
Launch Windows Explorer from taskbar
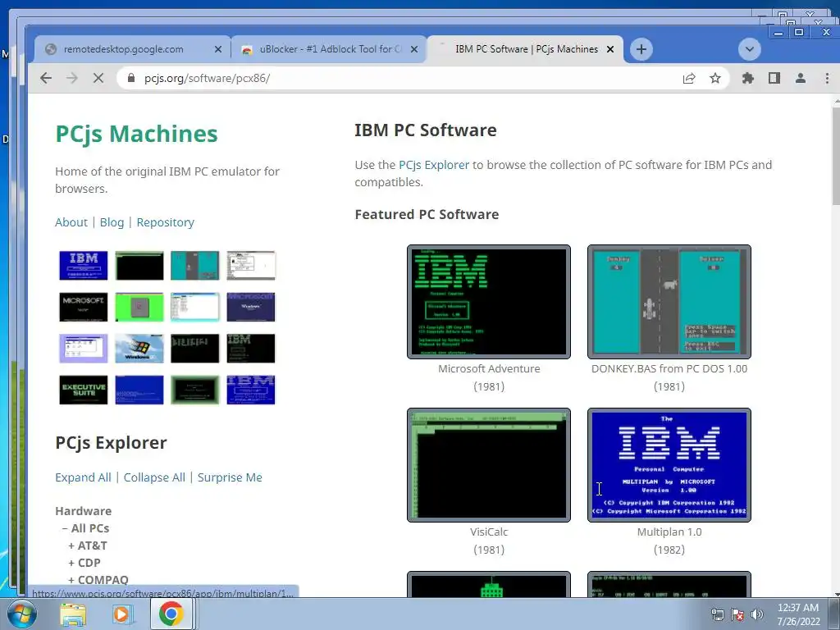(x=72, y=614)
